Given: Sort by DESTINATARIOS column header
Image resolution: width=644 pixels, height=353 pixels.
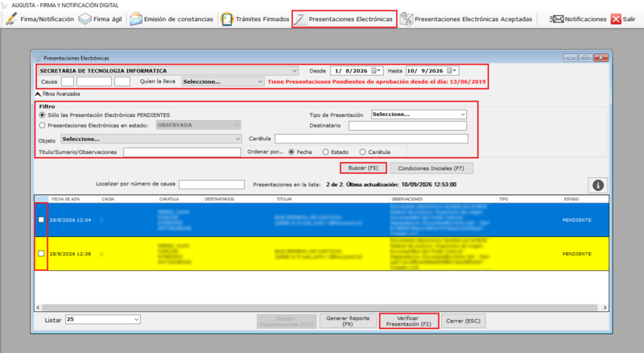Looking at the screenshot, I should click(238, 199).
